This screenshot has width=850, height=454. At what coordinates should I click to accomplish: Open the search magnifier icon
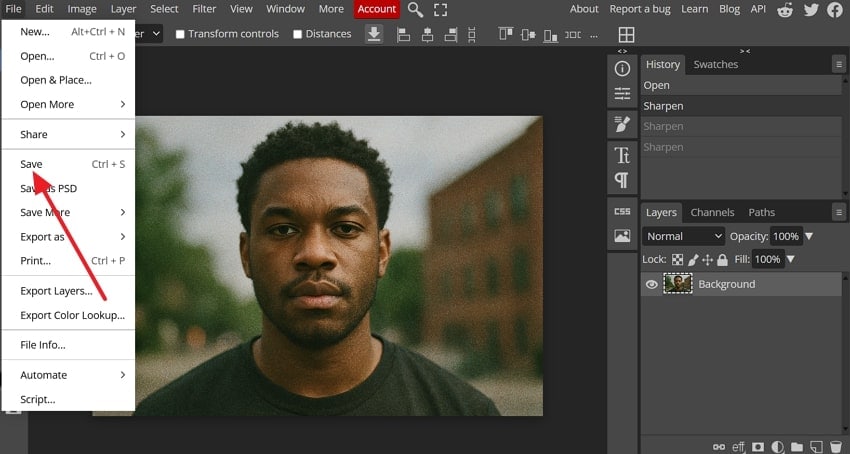[415, 9]
